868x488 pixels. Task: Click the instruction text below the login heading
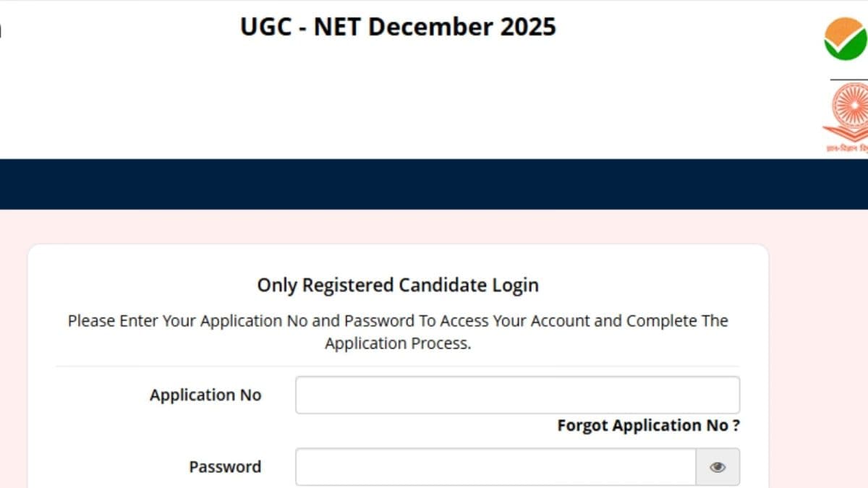[x=398, y=331]
